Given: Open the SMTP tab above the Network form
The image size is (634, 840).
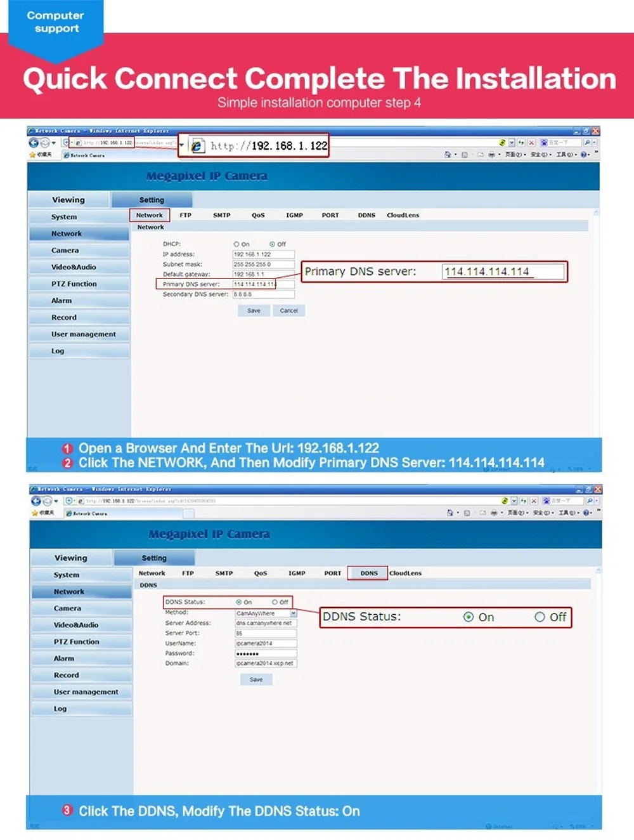Looking at the screenshot, I should [222, 215].
